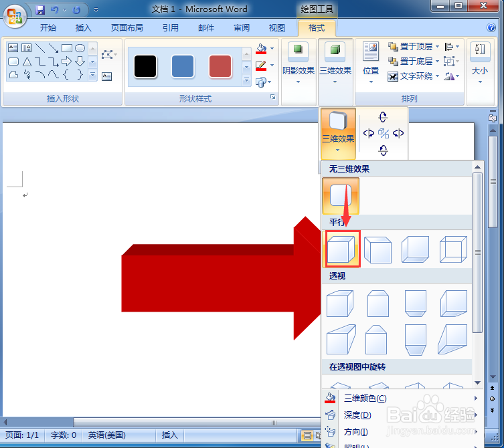Choose first parallel 3D style thumbnail
Screen dimensions: 504x448
[341, 249]
